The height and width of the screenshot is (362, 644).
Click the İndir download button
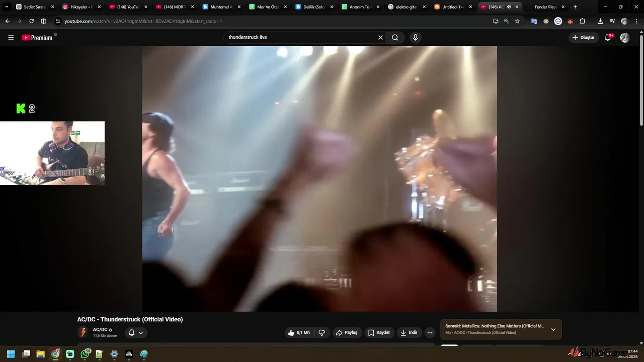tap(409, 332)
